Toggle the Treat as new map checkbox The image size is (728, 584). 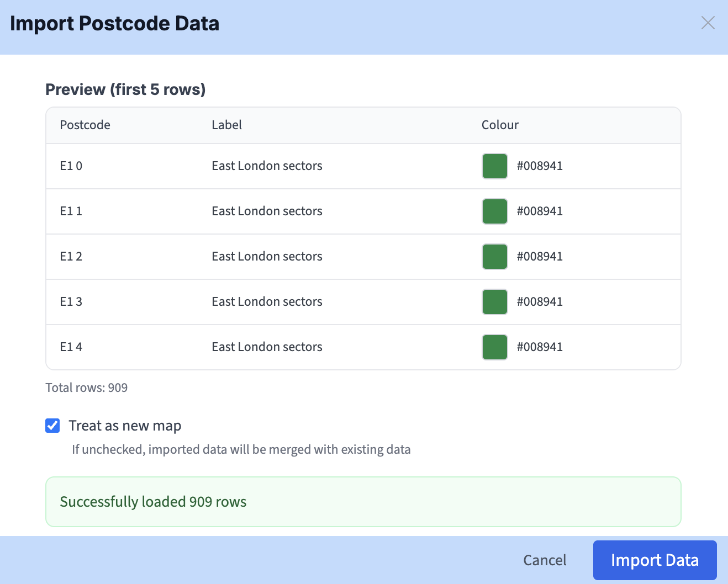[52, 426]
